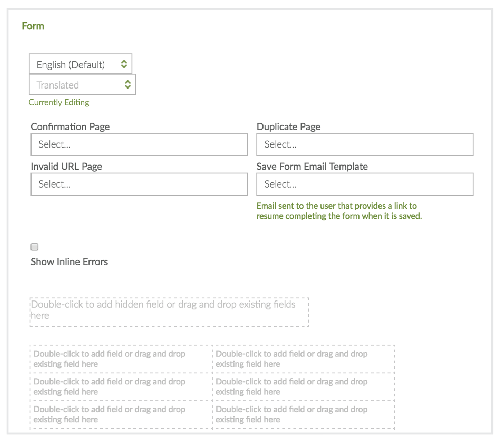Select the top-left add field placeholder
504x444 pixels.
coord(121,359)
